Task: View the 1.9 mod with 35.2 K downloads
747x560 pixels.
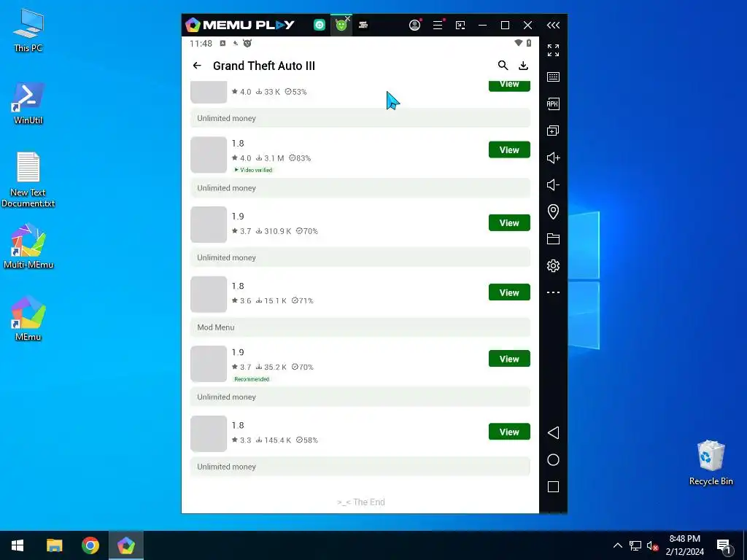Action: pyautogui.click(x=509, y=359)
